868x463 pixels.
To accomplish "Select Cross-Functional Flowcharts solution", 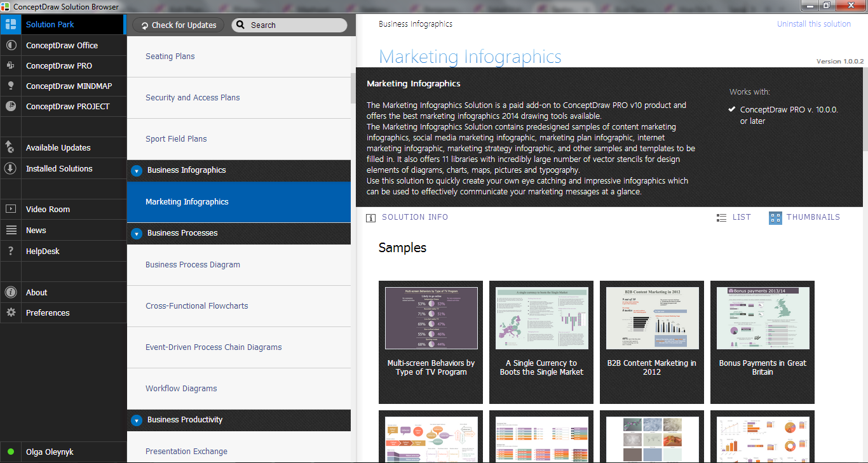I will coord(239,306).
